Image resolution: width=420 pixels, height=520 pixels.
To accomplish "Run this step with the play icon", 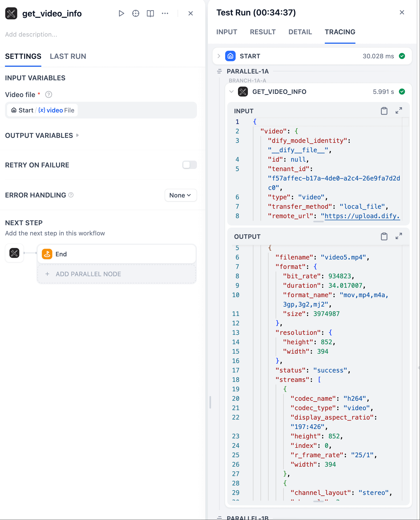I will point(121,13).
